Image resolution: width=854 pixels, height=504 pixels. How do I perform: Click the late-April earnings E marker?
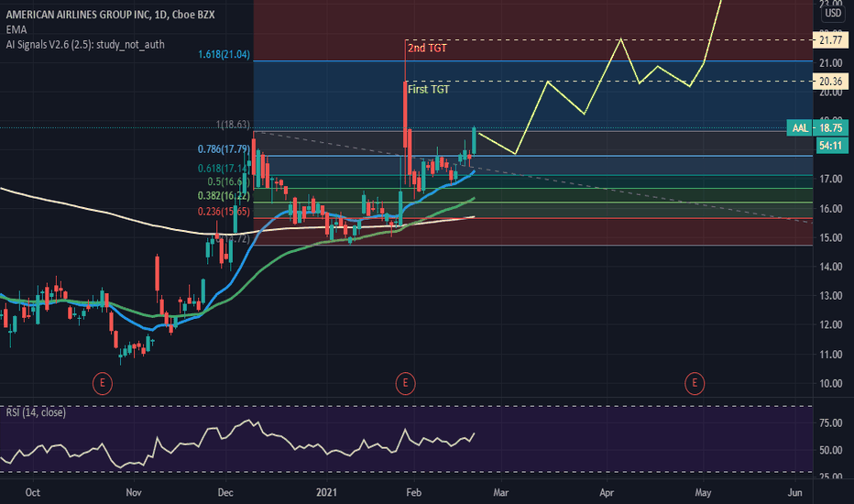pyautogui.click(x=695, y=383)
